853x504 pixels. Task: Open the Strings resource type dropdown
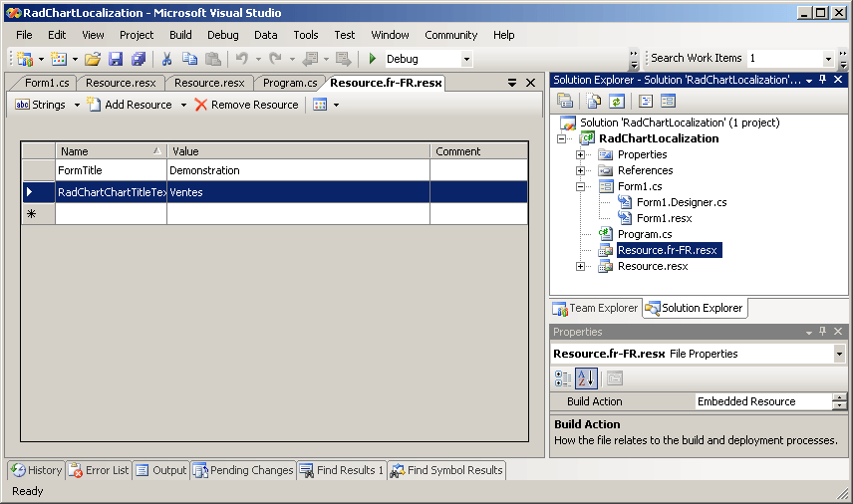pyautogui.click(x=77, y=105)
